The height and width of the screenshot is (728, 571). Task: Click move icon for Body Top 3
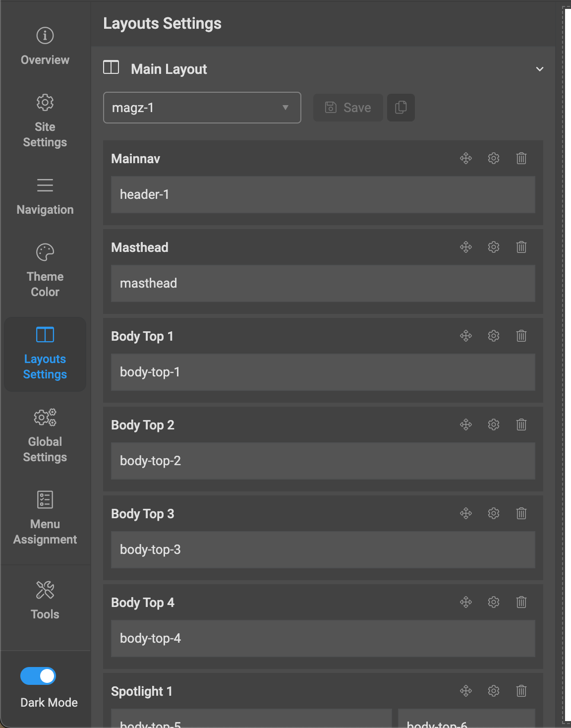[x=466, y=514]
